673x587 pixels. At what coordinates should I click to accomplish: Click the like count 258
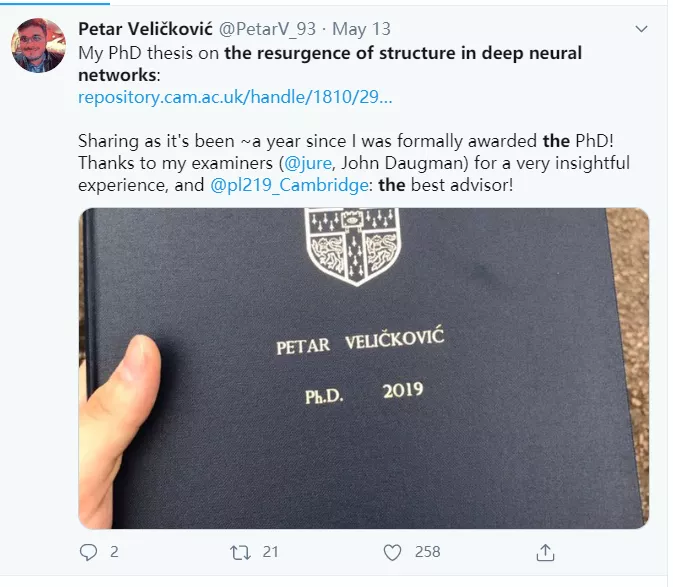tap(427, 552)
